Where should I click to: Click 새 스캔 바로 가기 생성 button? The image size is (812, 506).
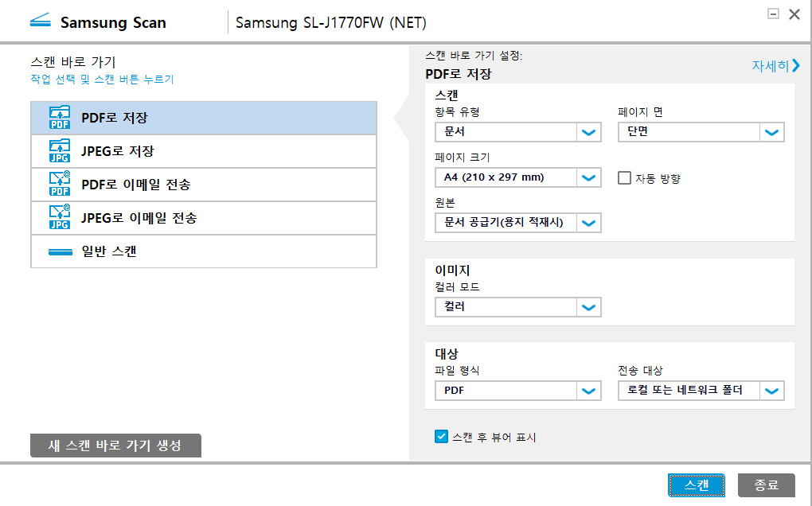(x=115, y=446)
